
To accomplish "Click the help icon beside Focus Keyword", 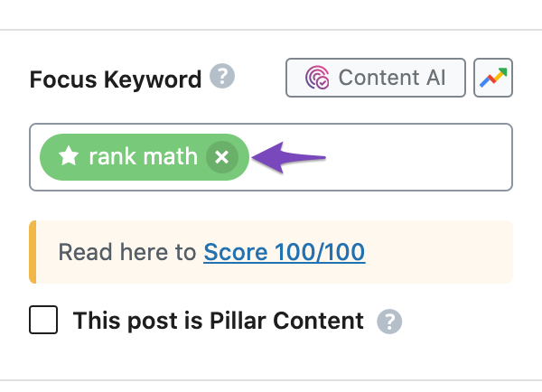I will (x=222, y=76).
